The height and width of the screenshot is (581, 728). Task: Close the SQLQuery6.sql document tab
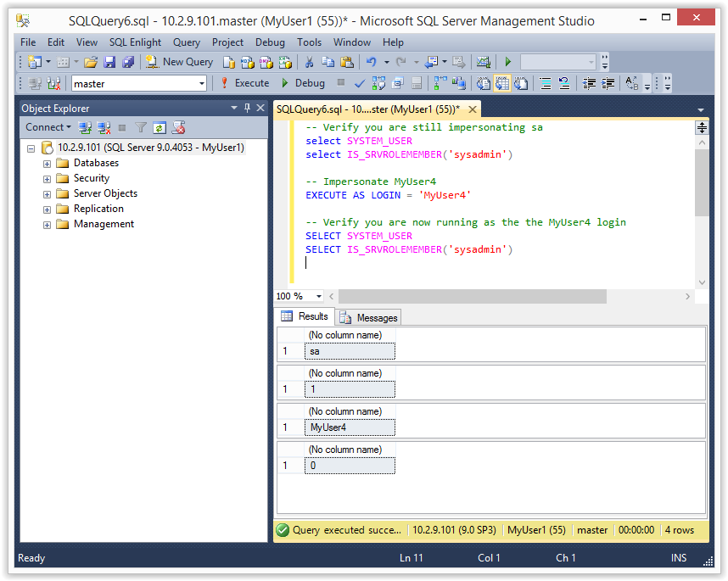473,109
